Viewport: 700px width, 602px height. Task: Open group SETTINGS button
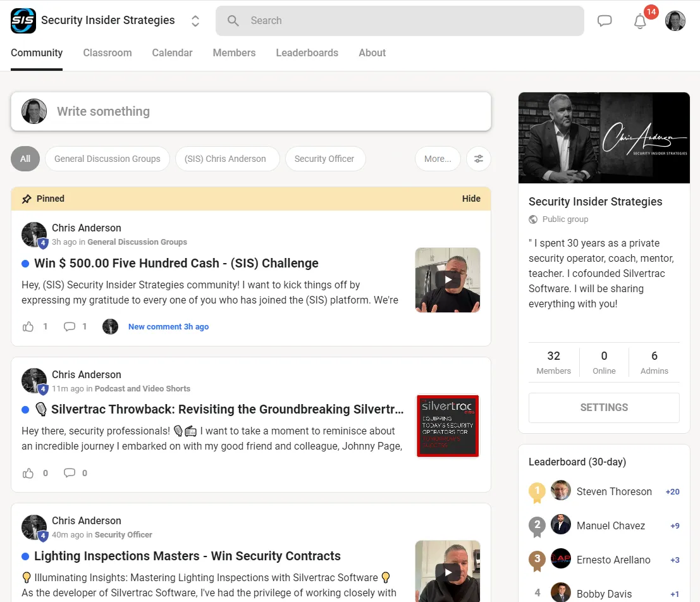click(x=604, y=407)
